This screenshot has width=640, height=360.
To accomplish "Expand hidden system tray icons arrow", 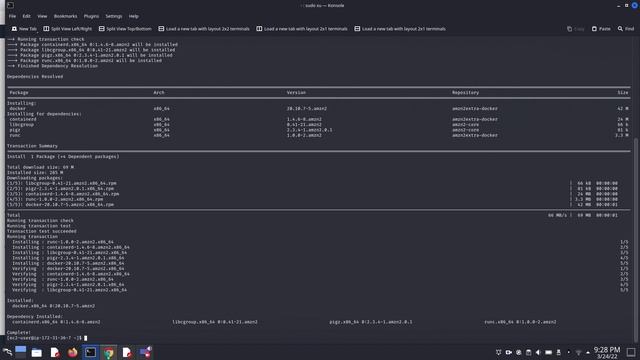I will pos(588,352).
